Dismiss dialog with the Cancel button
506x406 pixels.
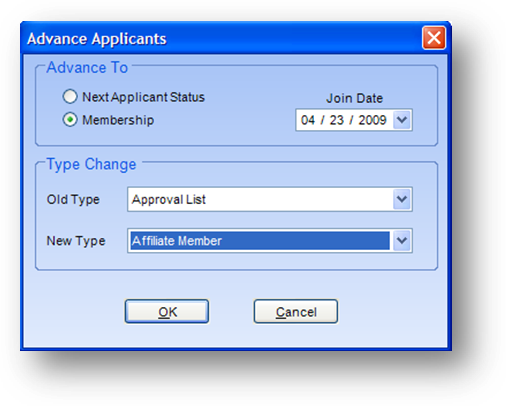(x=296, y=311)
